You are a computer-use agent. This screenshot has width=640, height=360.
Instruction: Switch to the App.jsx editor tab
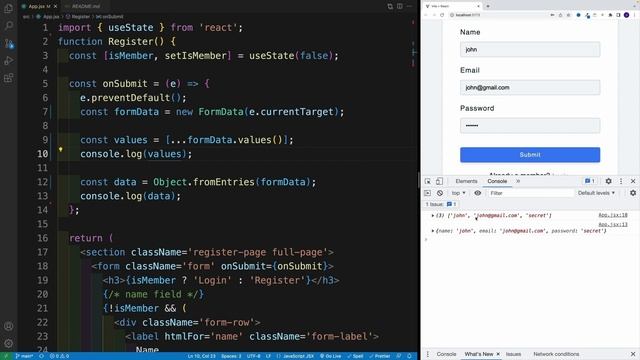click(39, 6)
